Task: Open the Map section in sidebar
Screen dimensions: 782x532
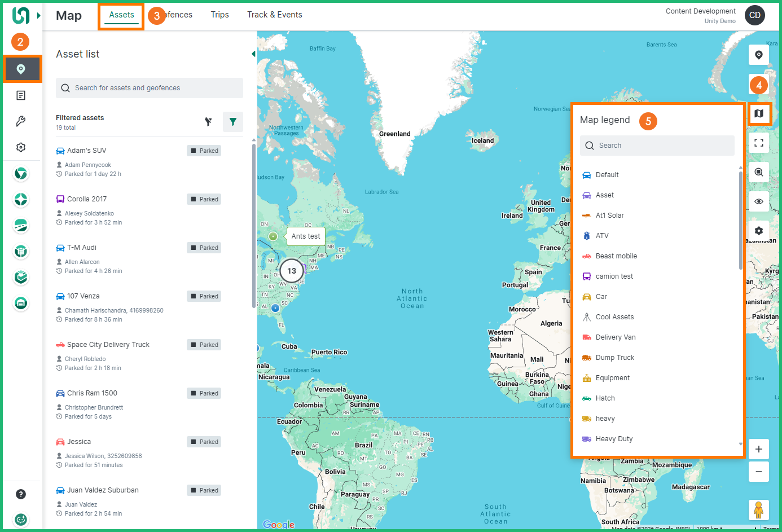Action: coord(21,69)
